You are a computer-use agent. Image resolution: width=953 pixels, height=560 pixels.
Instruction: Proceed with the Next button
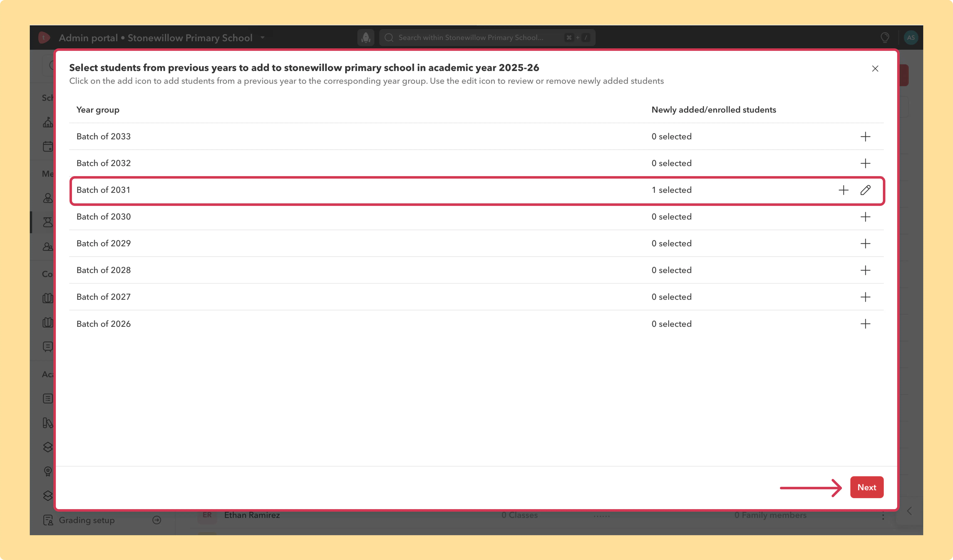coord(866,487)
